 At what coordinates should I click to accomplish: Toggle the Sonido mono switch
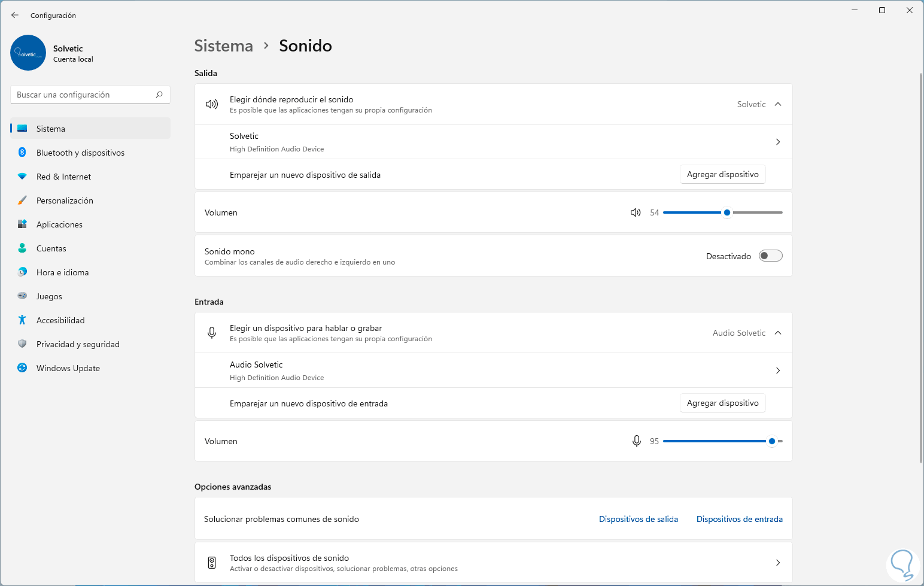(x=770, y=256)
